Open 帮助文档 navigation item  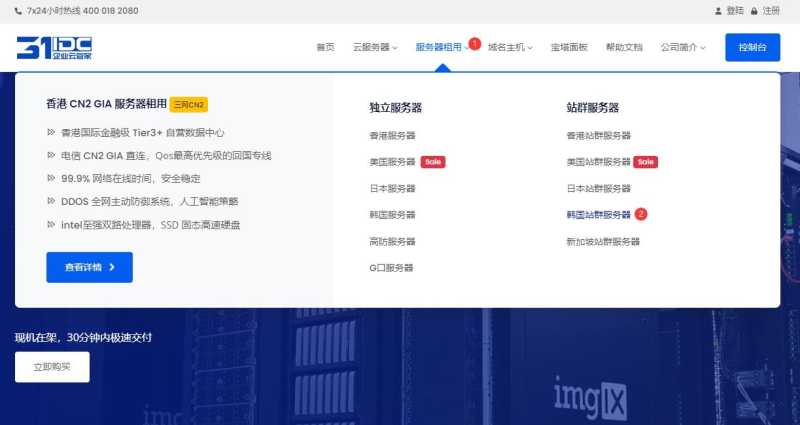(x=624, y=47)
